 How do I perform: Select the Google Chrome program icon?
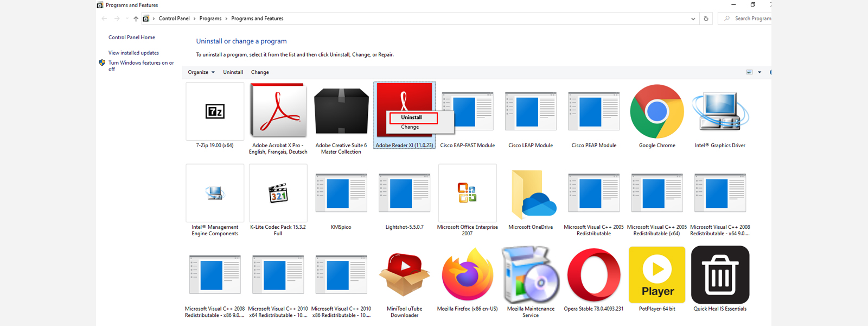(x=657, y=111)
